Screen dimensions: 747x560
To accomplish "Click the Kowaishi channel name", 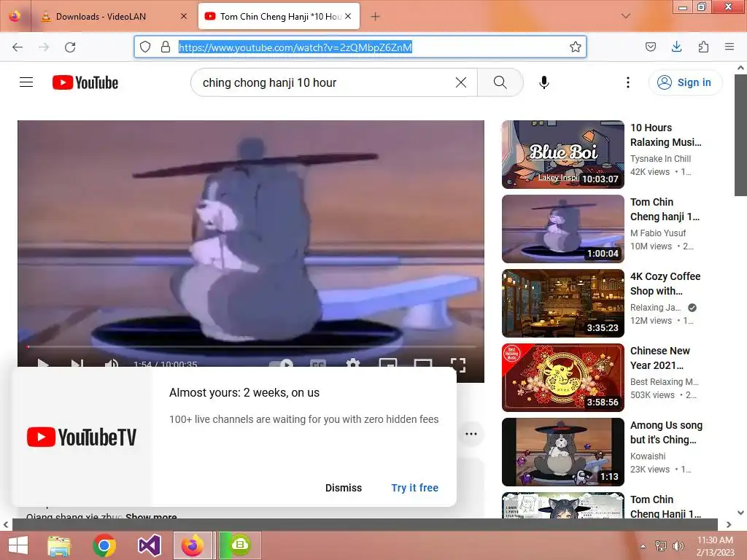I will point(648,456).
